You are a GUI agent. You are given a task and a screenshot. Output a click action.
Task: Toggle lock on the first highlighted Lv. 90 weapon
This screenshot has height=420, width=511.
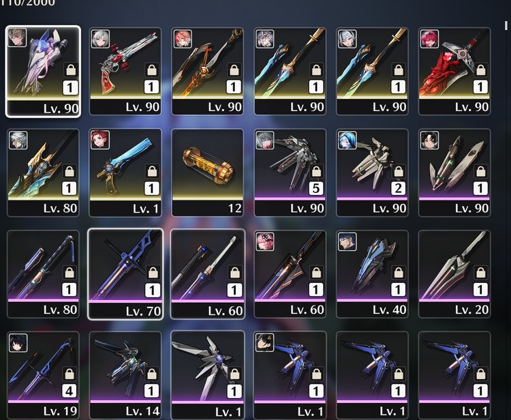coord(71,70)
